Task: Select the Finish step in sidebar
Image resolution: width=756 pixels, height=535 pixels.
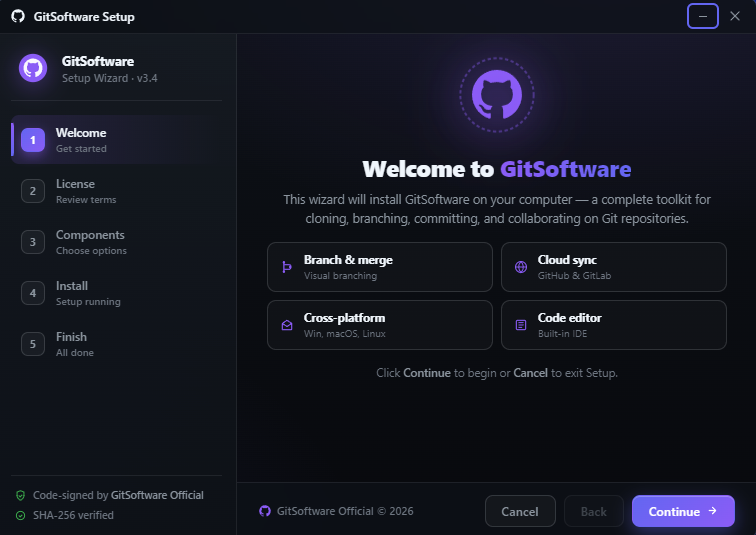Action: pyautogui.click(x=116, y=344)
